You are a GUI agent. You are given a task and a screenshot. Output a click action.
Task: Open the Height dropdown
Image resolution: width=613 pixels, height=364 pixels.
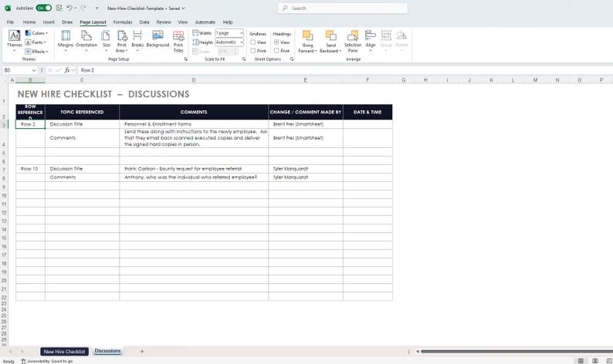coord(241,42)
